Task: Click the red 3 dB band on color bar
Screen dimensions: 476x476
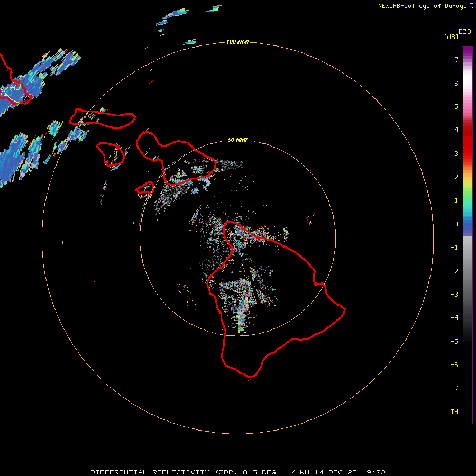Action: tap(467, 153)
